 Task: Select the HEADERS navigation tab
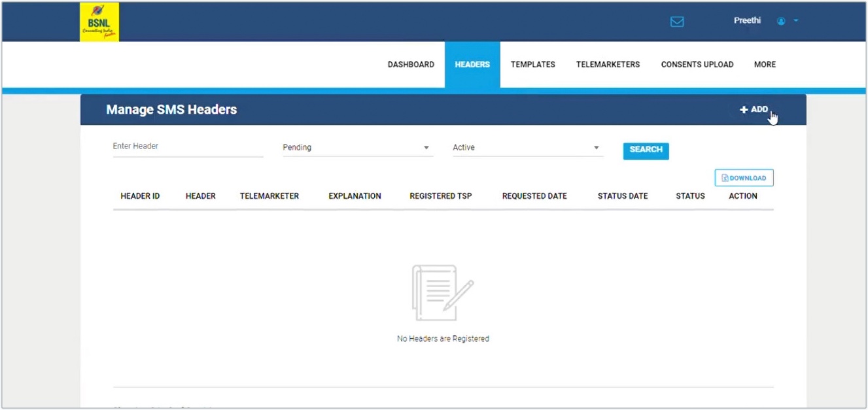[472, 64]
